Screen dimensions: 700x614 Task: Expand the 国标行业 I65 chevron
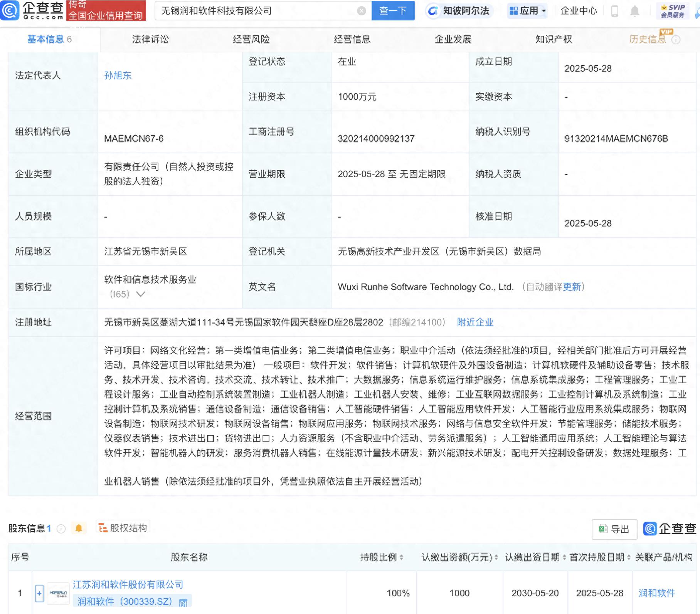[141, 294]
